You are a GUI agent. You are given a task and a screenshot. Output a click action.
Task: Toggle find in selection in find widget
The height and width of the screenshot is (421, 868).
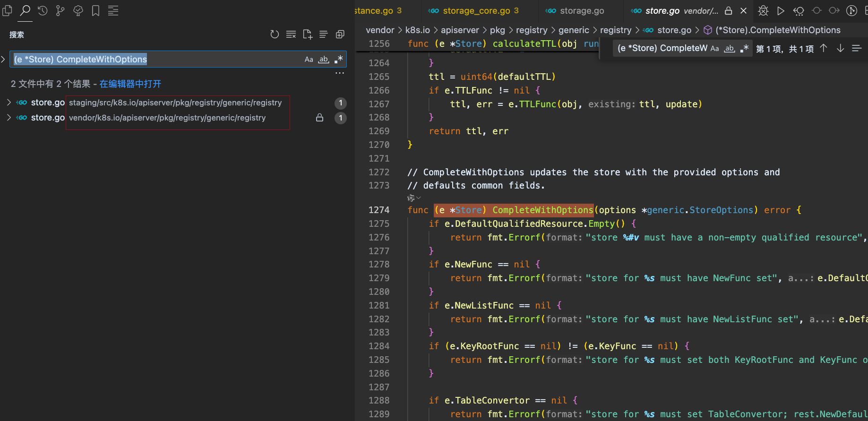click(x=857, y=48)
